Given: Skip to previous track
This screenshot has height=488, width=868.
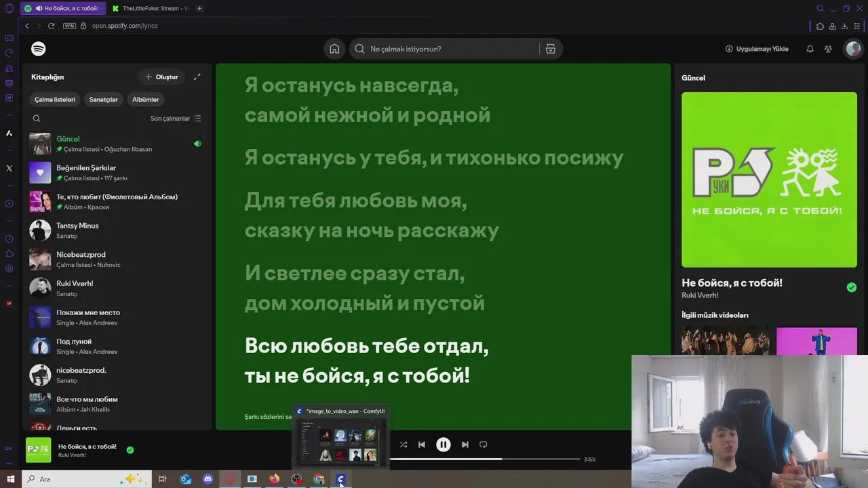Looking at the screenshot, I should 422,445.
